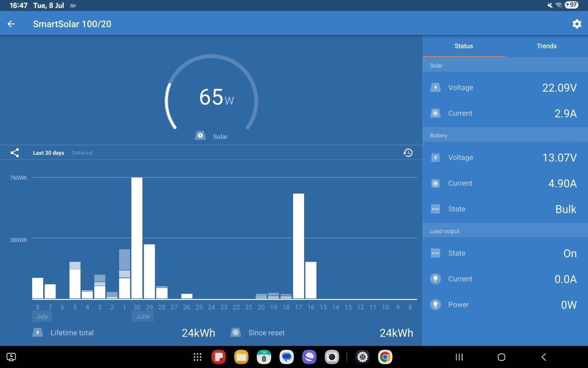Tap the Load Current bulb icon
The image size is (588, 368).
(x=435, y=279)
